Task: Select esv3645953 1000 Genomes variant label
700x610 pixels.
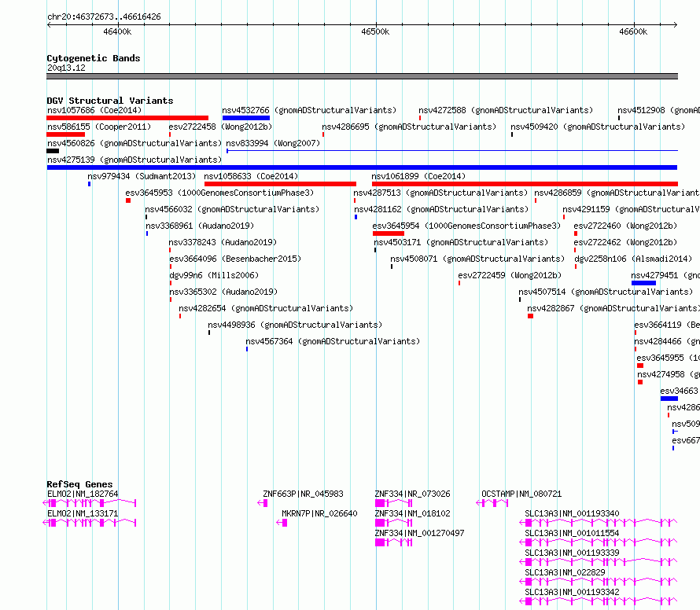Action: click(219, 193)
